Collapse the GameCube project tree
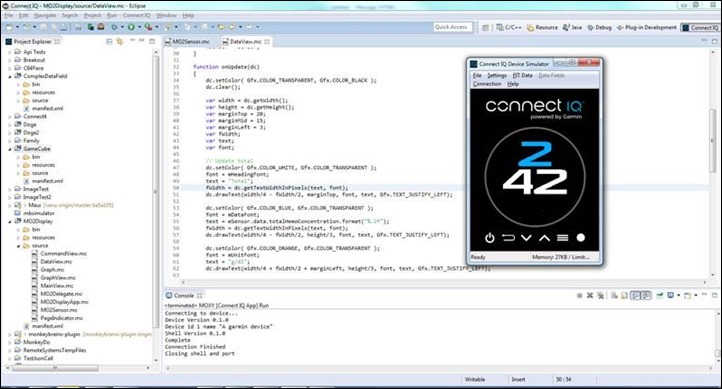The width and height of the screenshot is (722, 389). pyautogui.click(x=10, y=149)
